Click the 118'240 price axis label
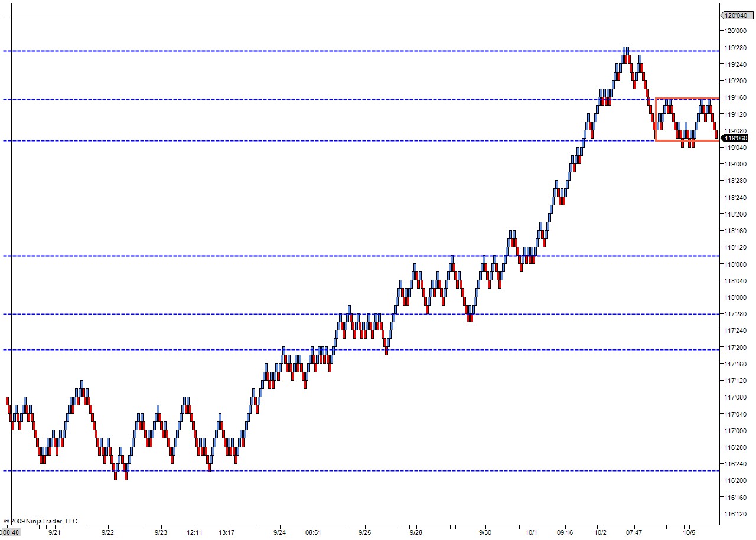The width and height of the screenshot is (756, 540). click(x=737, y=198)
